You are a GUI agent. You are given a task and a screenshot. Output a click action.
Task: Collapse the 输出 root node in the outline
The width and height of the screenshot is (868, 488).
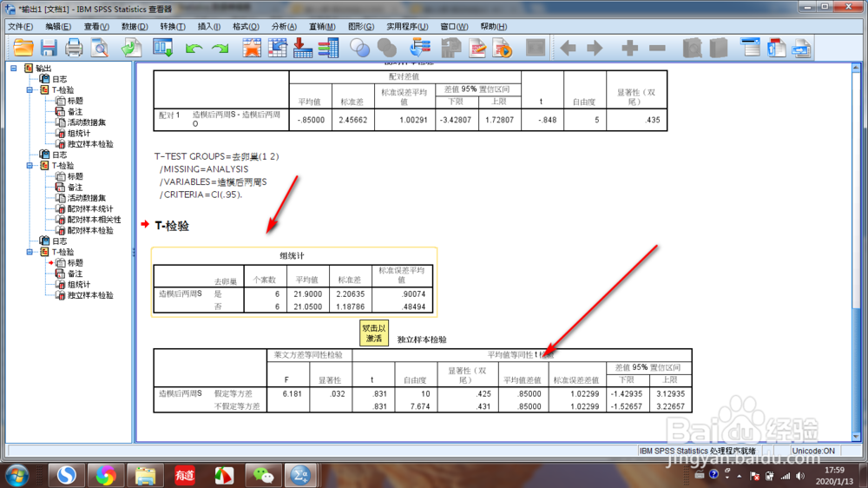[14, 68]
